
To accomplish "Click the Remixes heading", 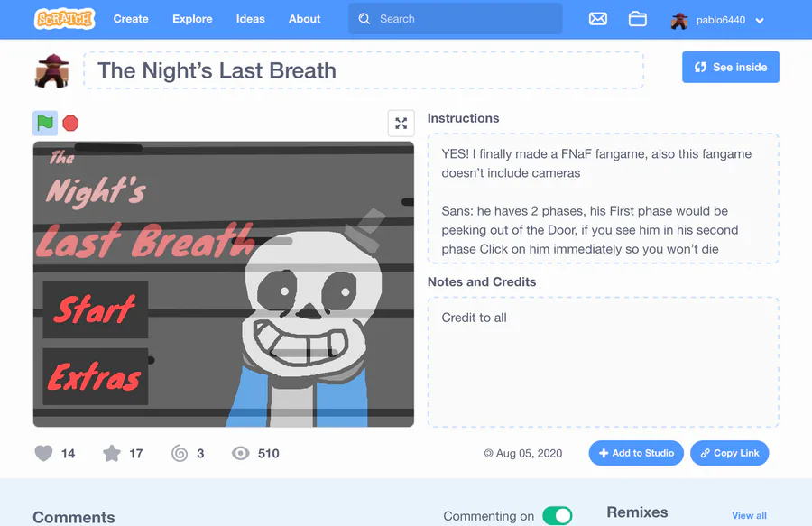I will tap(637, 512).
